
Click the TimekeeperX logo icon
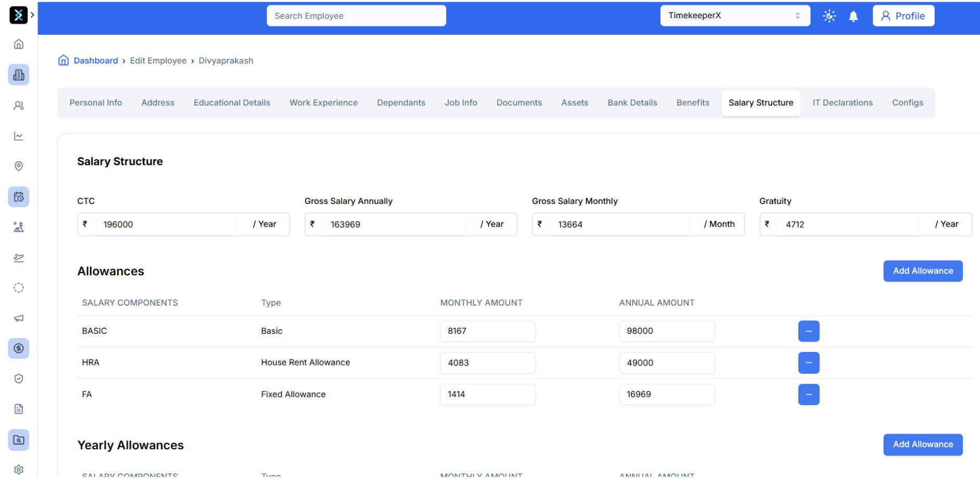[18, 15]
